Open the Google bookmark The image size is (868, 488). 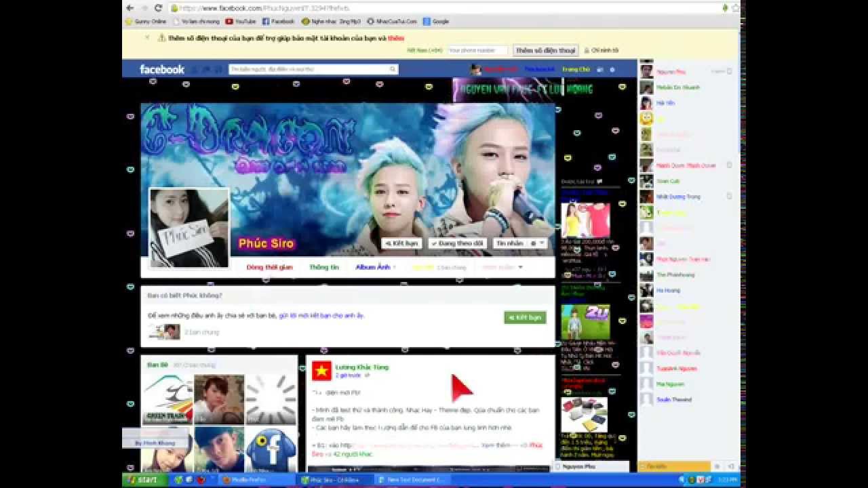(436, 22)
